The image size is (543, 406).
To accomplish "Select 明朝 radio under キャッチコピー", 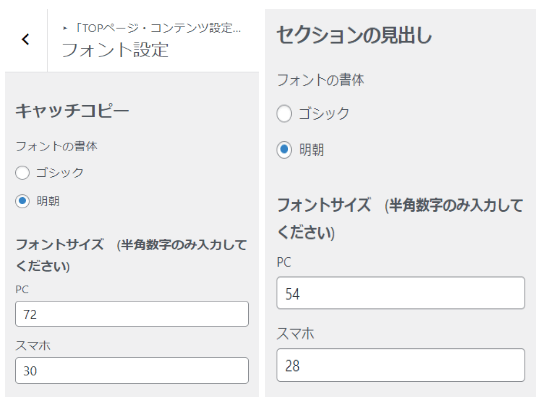I will (22, 201).
